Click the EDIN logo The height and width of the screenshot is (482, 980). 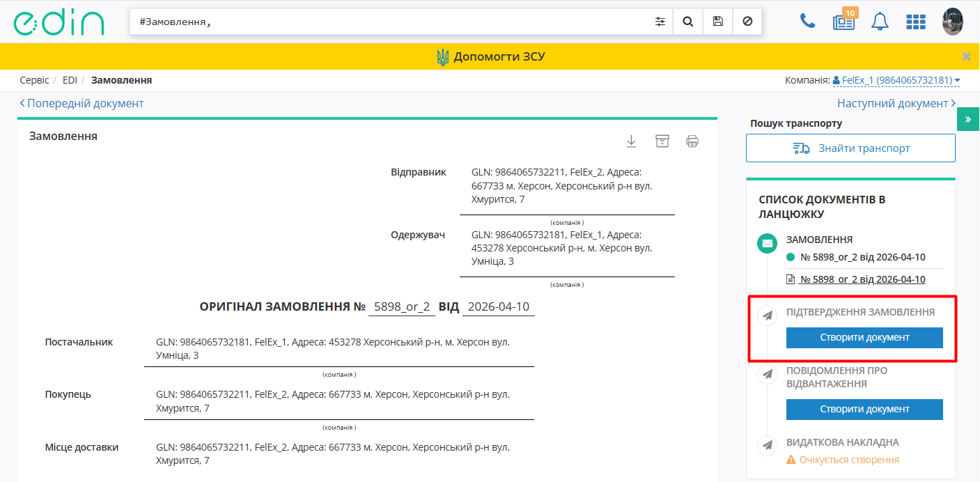pyautogui.click(x=59, y=22)
